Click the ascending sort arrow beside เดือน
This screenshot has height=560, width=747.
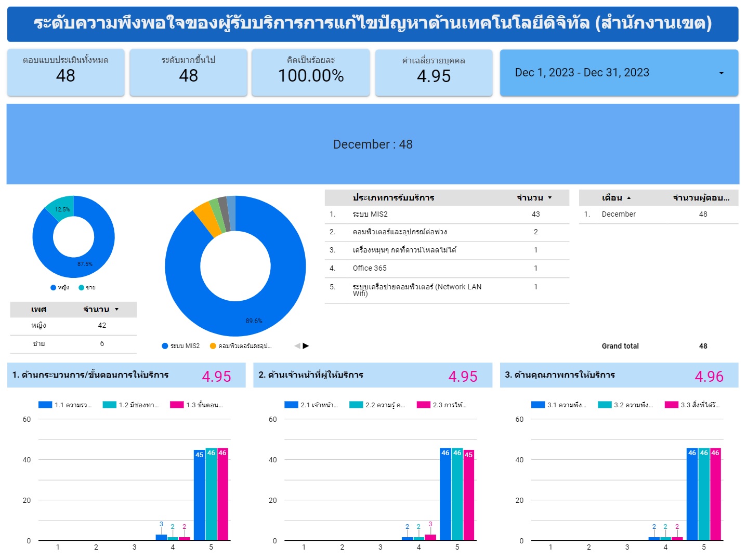pos(629,198)
